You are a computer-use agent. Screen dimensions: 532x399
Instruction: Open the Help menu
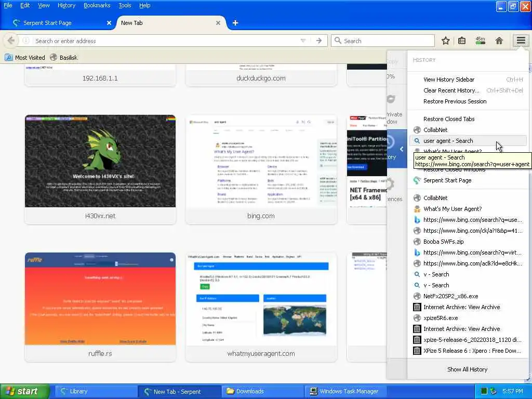coord(145,5)
